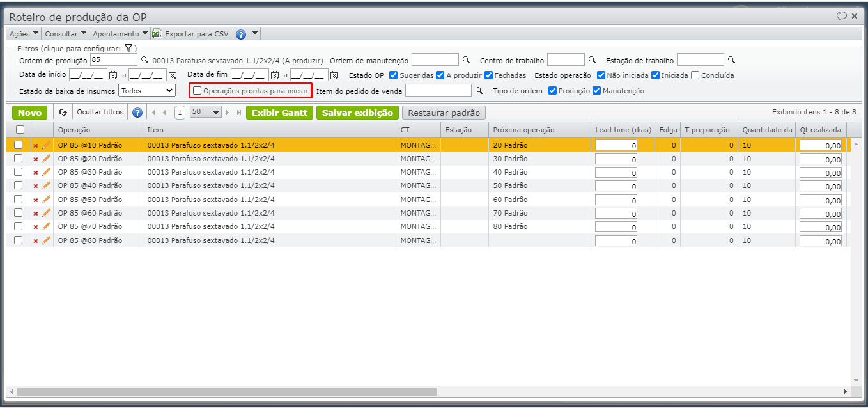Open the comment bubble icon in title bar
868x408 pixels.
842,16
